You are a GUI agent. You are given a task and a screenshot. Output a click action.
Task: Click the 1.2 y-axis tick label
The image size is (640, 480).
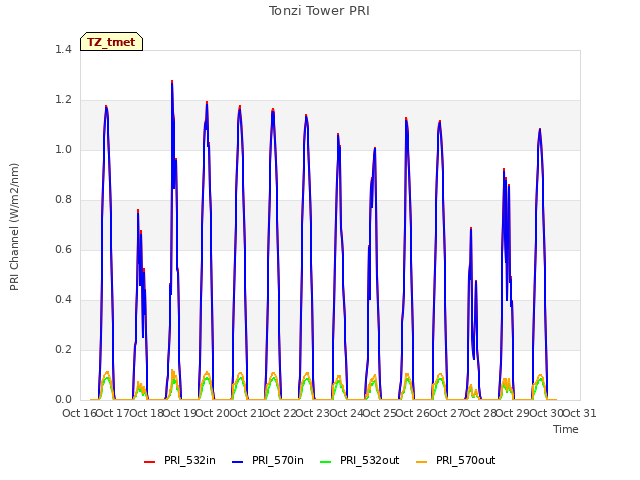click(x=63, y=100)
